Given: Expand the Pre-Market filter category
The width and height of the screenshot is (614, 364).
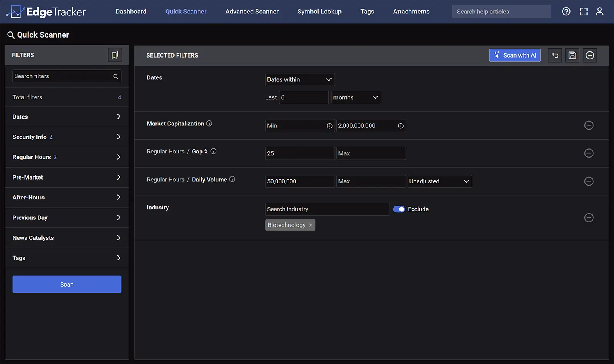Looking at the screenshot, I should pyautogui.click(x=67, y=177).
